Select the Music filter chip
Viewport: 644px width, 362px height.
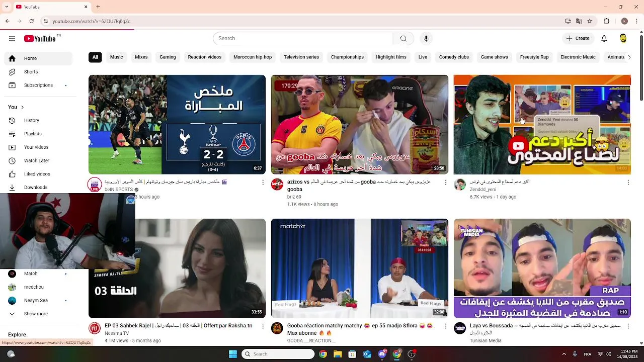(116, 57)
